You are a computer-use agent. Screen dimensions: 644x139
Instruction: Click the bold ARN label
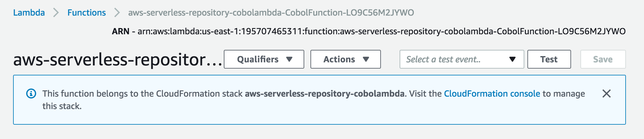coord(121,31)
